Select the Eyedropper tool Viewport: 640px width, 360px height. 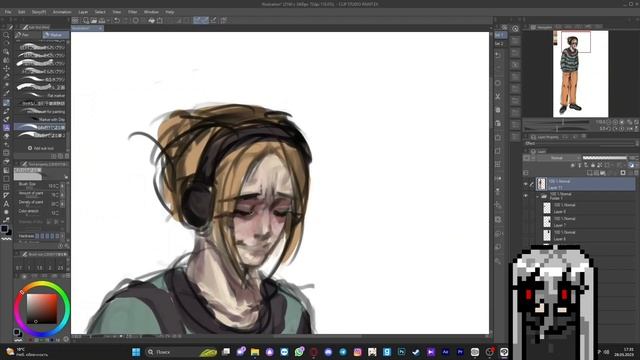(x=6, y=93)
